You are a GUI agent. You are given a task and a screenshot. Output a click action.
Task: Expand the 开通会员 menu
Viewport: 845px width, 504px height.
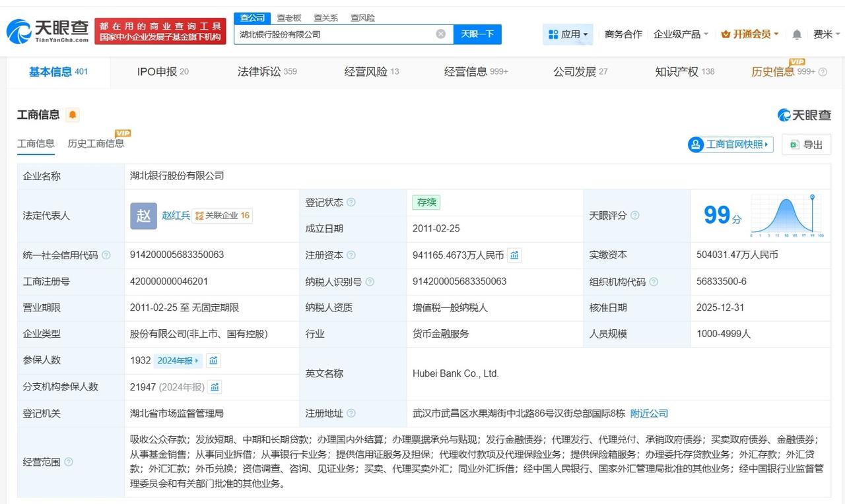tap(750, 34)
